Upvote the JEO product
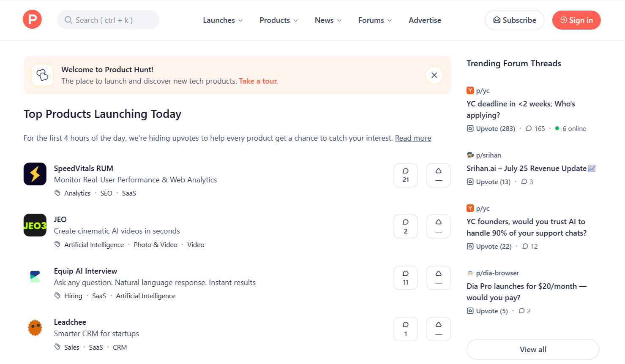The height and width of the screenshot is (364, 625). [x=439, y=226]
